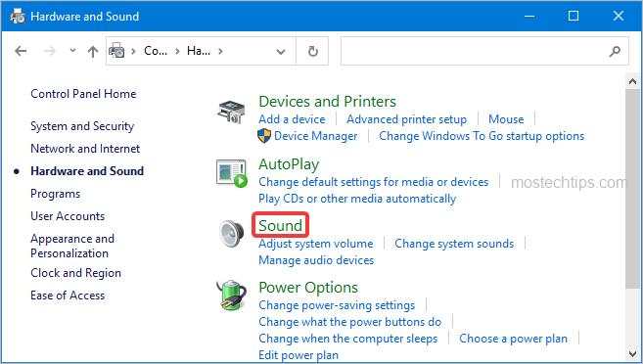Screen dimensions: 643x364
Task: Click the scrollbar down arrow
Action: (633, 353)
